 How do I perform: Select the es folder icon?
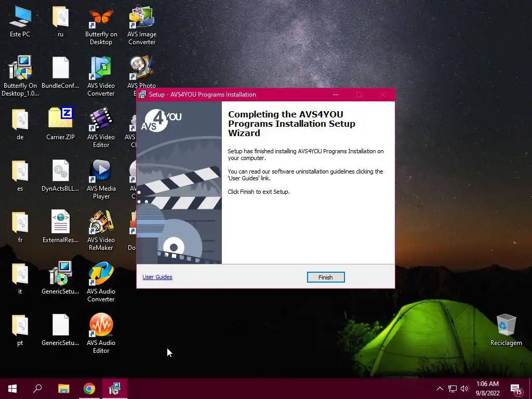tap(20, 176)
